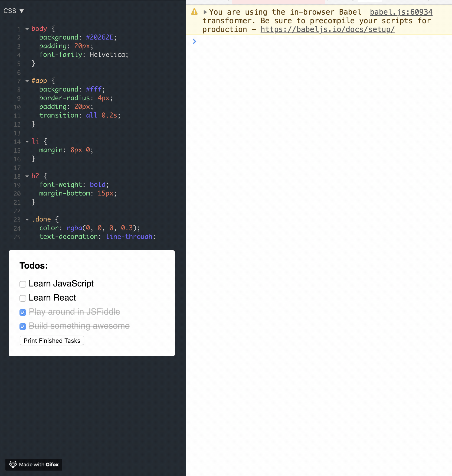Open the babeljs.io setup documentation link
Image resolution: width=452 pixels, height=476 pixels.
coord(327,30)
